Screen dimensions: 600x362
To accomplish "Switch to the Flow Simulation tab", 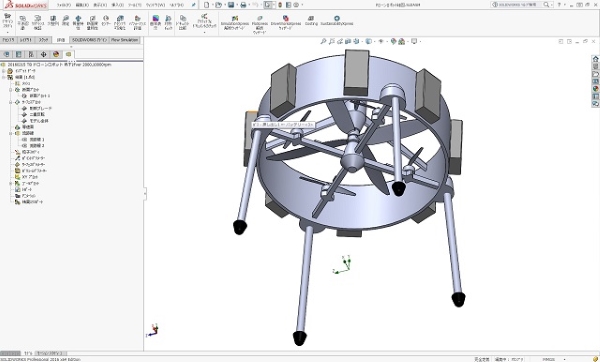I will [124, 40].
